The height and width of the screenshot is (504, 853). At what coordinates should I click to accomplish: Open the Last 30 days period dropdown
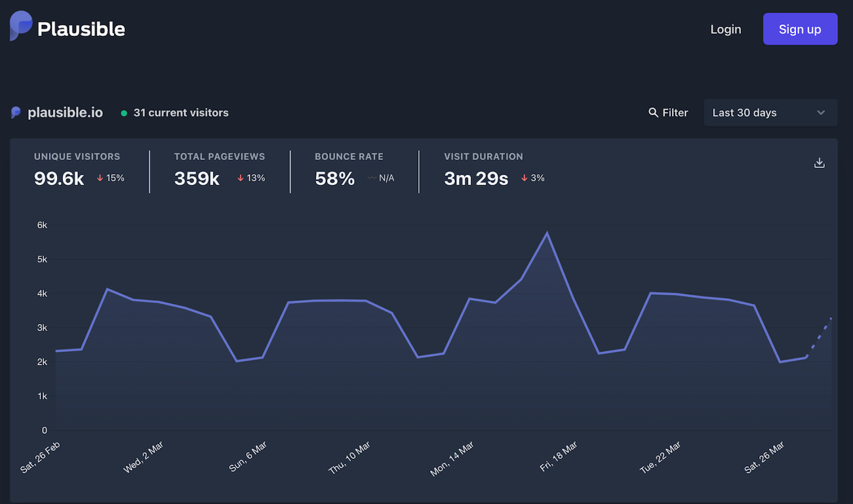point(770,113)
